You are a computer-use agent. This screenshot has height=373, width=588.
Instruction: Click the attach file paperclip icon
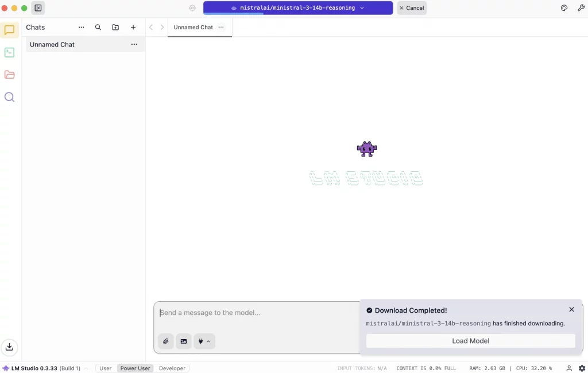point(166,341)
